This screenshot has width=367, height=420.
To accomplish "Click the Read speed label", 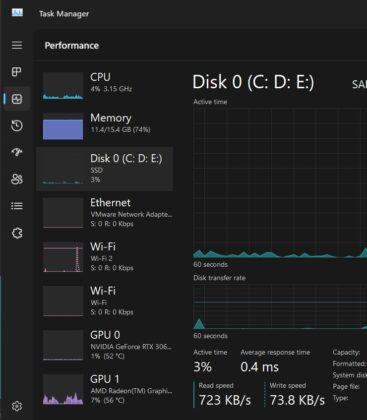I will pos(216,386).
